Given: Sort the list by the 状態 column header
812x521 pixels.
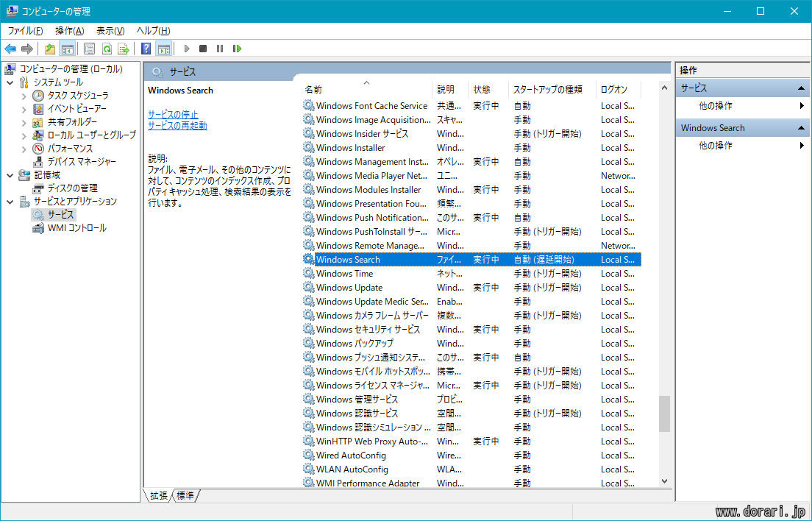Looking at the screenshot, I should (x=488, y=90).
